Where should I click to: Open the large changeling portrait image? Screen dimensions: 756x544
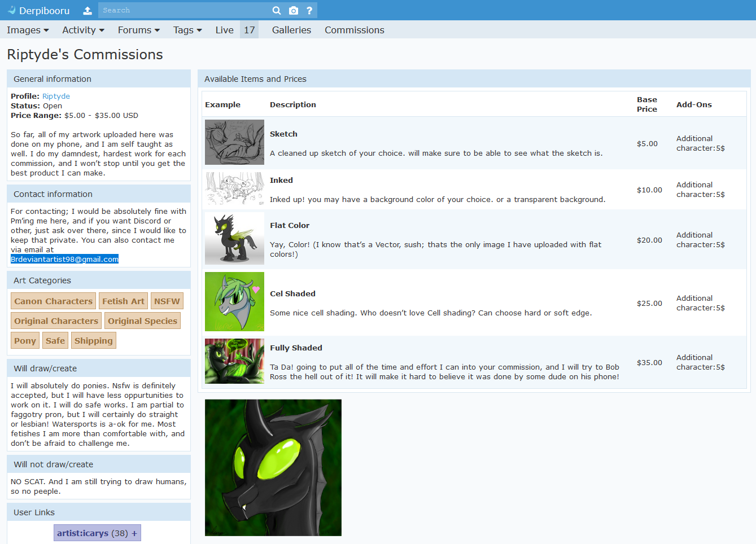pos(273,468)
